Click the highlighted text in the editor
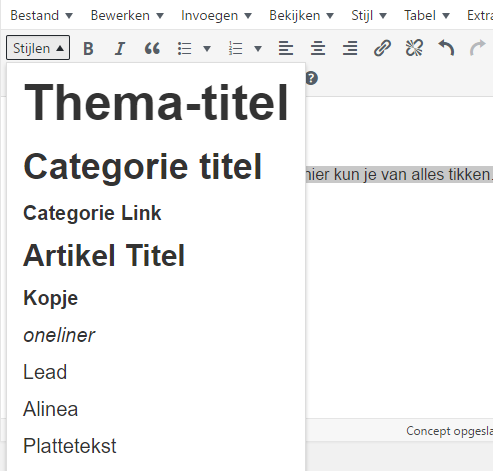 pos(399,174)
